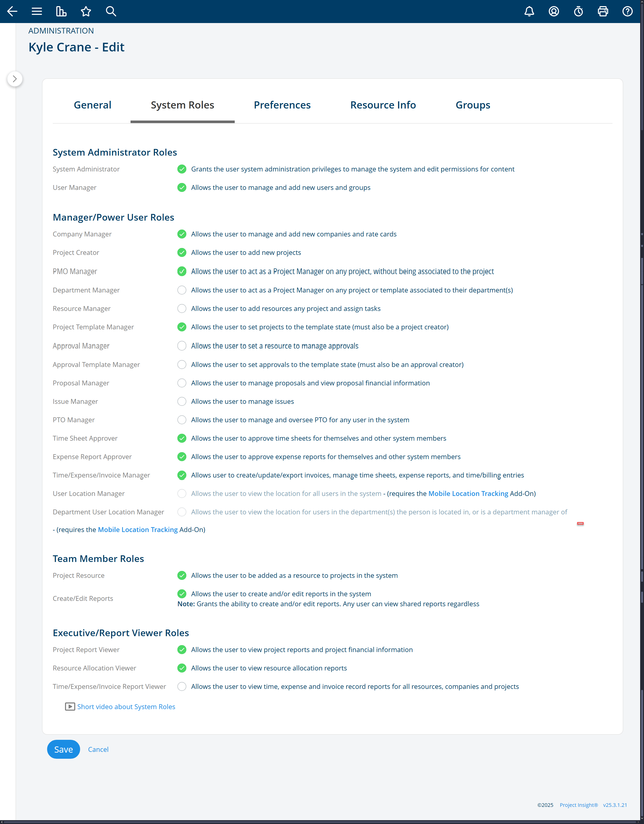Open the help question mark icon
The image size is (644, 824).
[627, 11]
